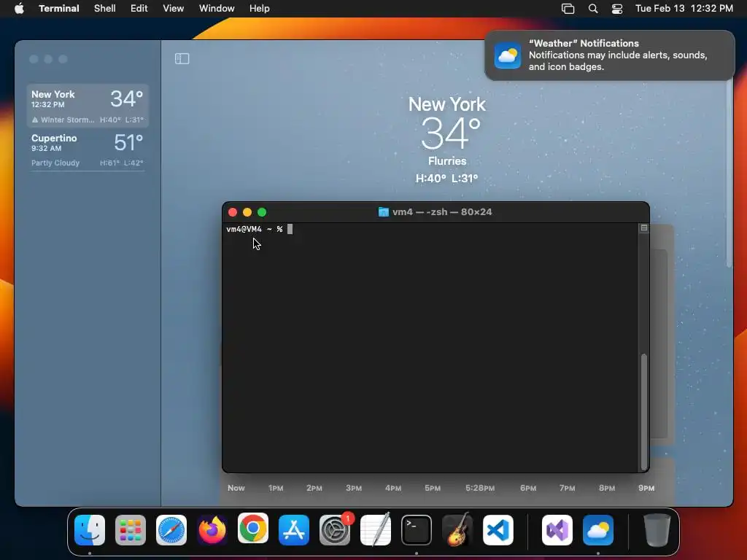Open the Trash in the dock
The height and width of the screenshot is (560, 747).
coord(657,529)
